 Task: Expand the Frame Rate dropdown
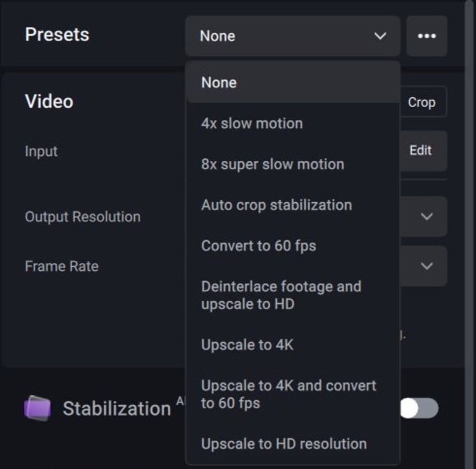pyautogui.click(x=426, y=266)
